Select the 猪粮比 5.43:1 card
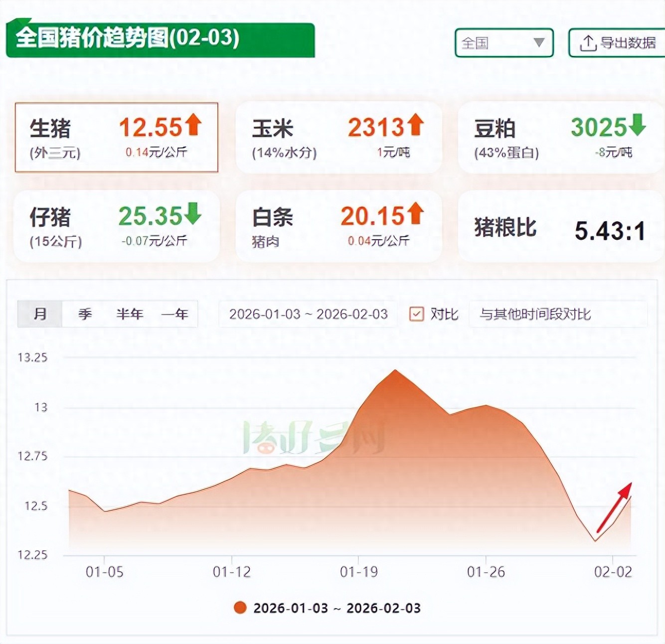The height and width of the screenshot is (644, 665). (x=559, y=228)
